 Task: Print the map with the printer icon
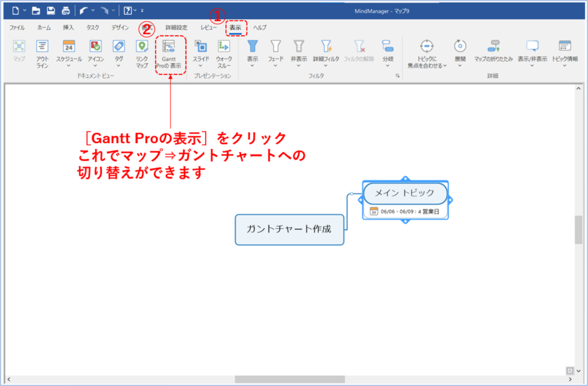click(65, 10)
